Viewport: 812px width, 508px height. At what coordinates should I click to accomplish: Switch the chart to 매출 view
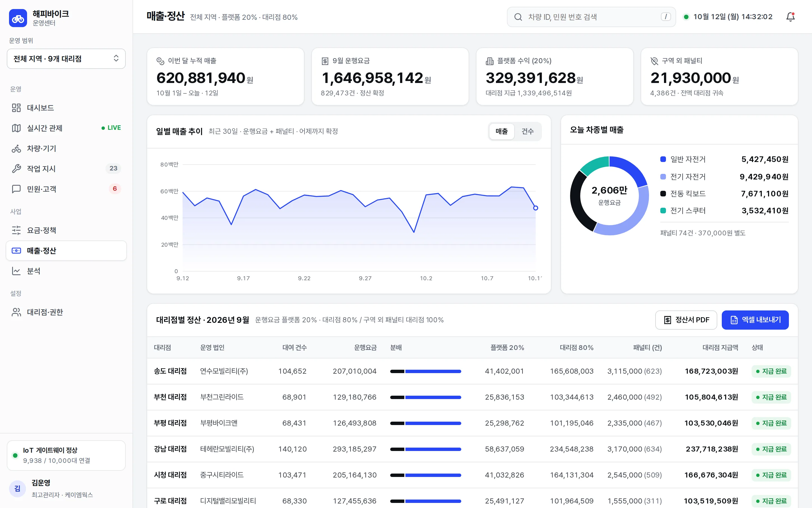pyautogui.click(x=502, y=131)
